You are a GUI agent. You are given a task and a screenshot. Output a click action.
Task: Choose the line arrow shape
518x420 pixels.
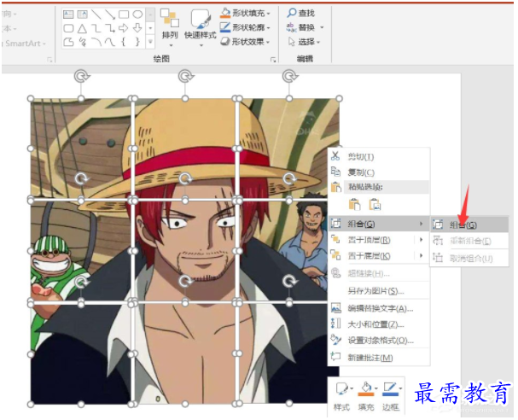(x=110, y=15)
